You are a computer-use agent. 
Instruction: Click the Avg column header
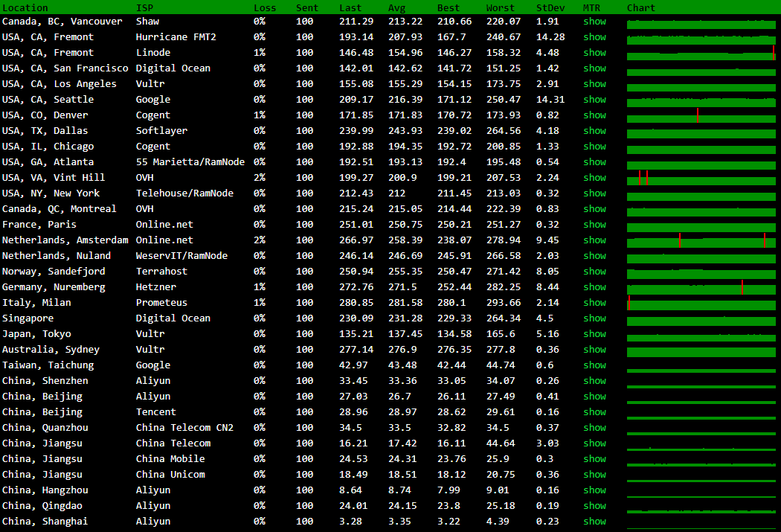tap(397, 8)
